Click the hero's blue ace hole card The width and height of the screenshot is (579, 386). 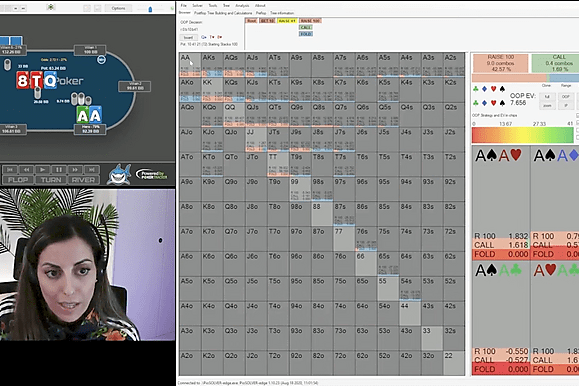(x=96, y=115)
